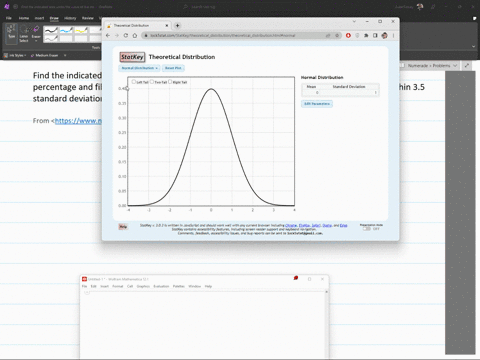Click the Reset Plot button
Image resolution: width=480 pixels, height=360 pixels.
173,68
